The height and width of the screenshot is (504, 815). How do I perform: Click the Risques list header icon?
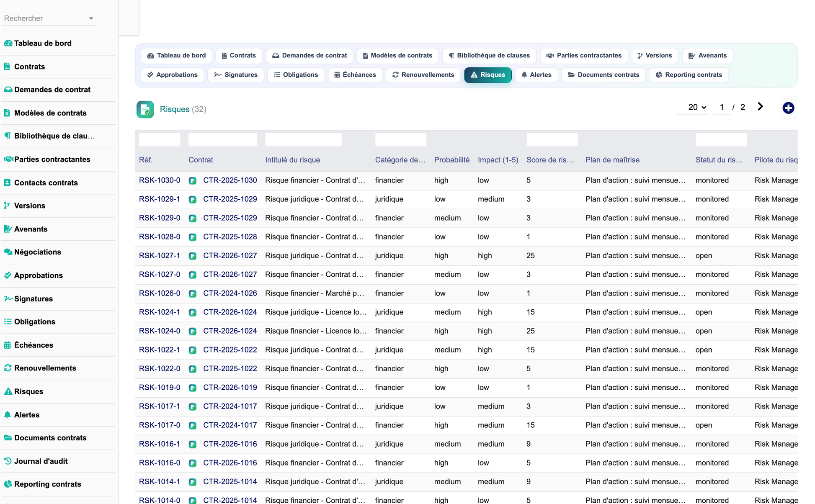point(145,110)
